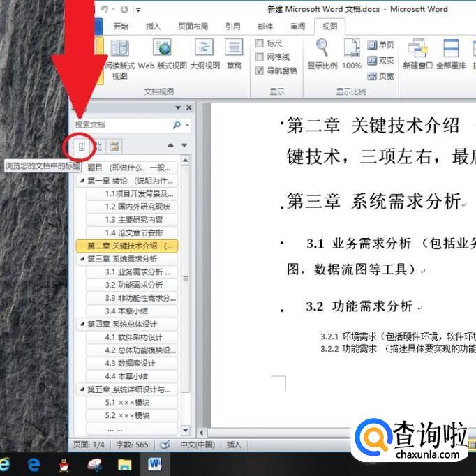Jump to heading 3.2 功能需求分析
The image size is (476, 476).
coord(132,285)
